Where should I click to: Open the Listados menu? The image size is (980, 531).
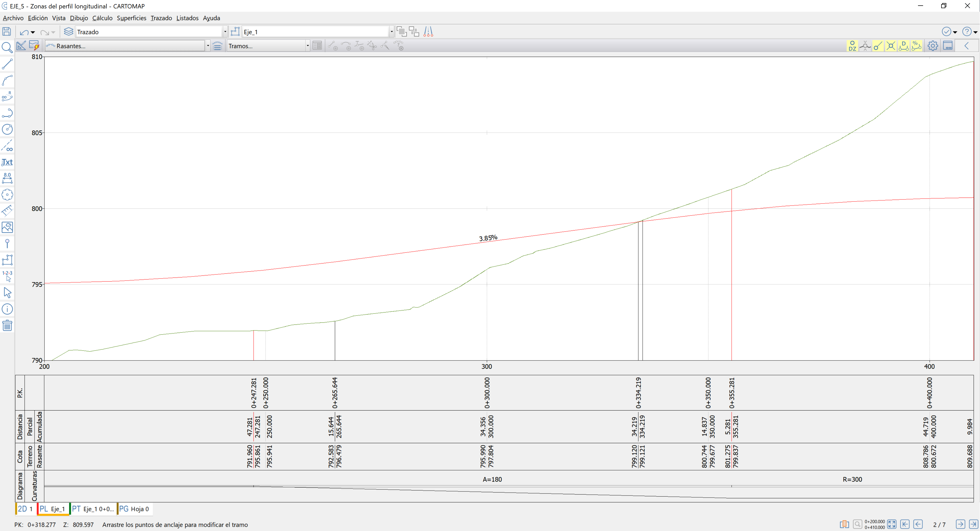187,18
